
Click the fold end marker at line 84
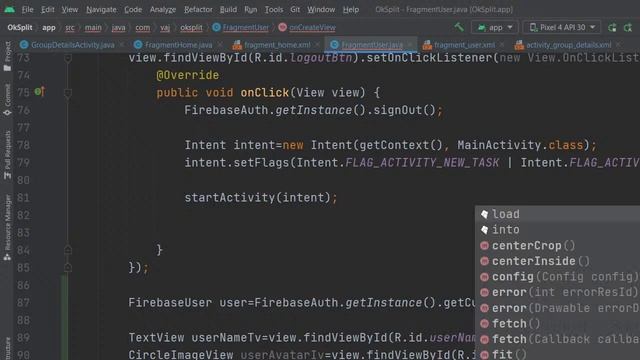(68, 250)
